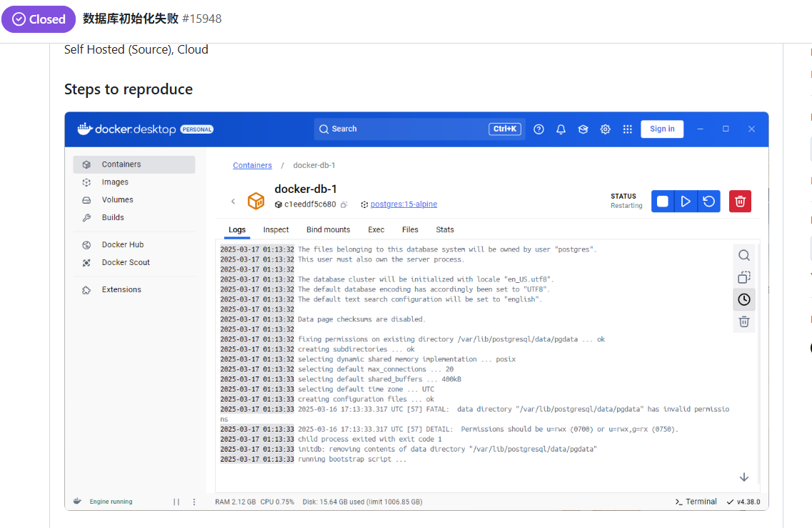This screenshot has height=528, width=812.
Task: Clear the logs with the small trash icon
Action: pyautogui.click(x=744, y=322)
